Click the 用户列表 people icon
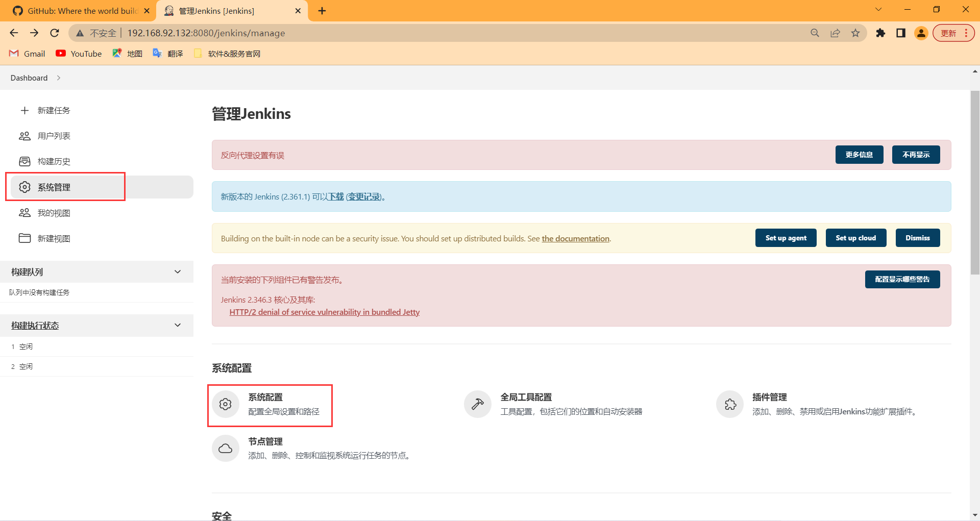980x521 pixels. click(x=24, y=136)
